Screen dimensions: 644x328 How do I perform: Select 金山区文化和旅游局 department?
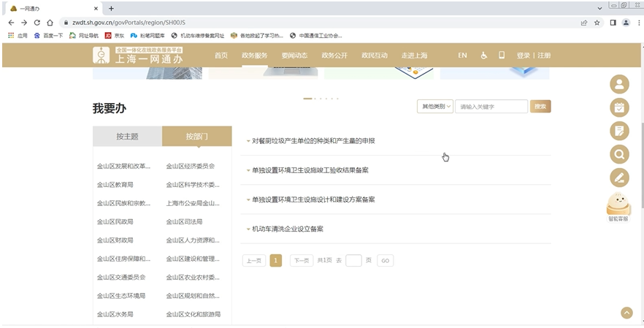[x=193, y=314]
